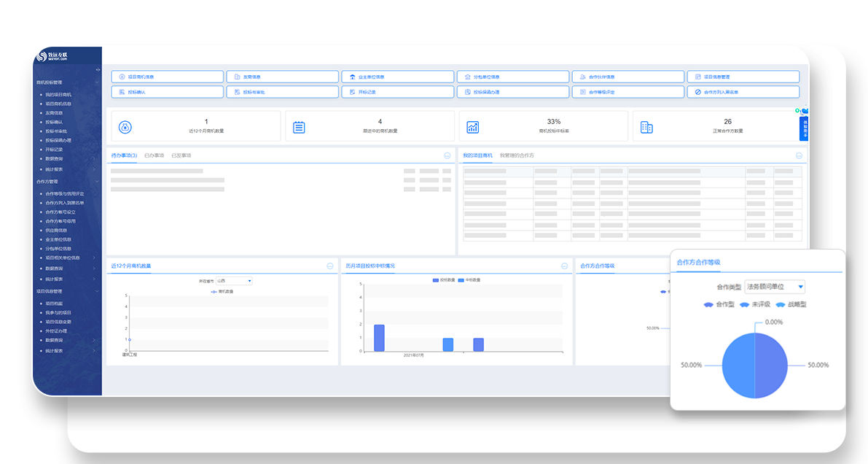Collapse the sidebar using the top toggle icon
The image size is (868, 464).
click(98, 70)
